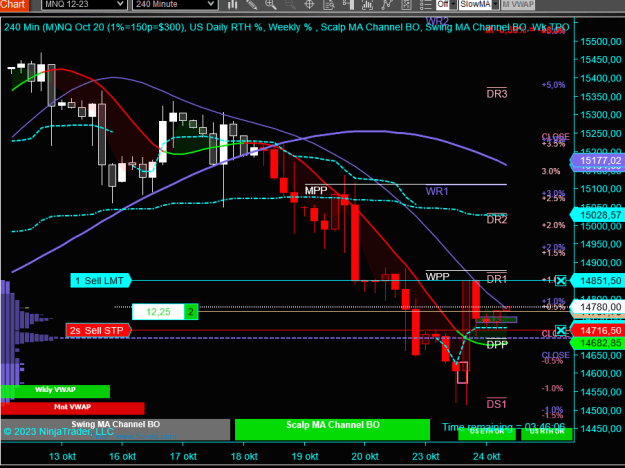Click the DR2 resistance label
625x468 pixels.
(497, 220)
